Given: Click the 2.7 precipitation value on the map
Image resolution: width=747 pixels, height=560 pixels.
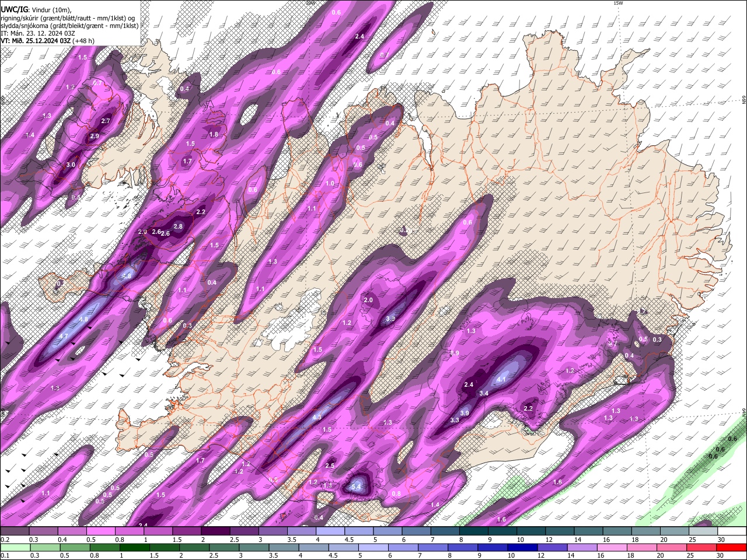Looking at the screenshot, I should (106, 121).
